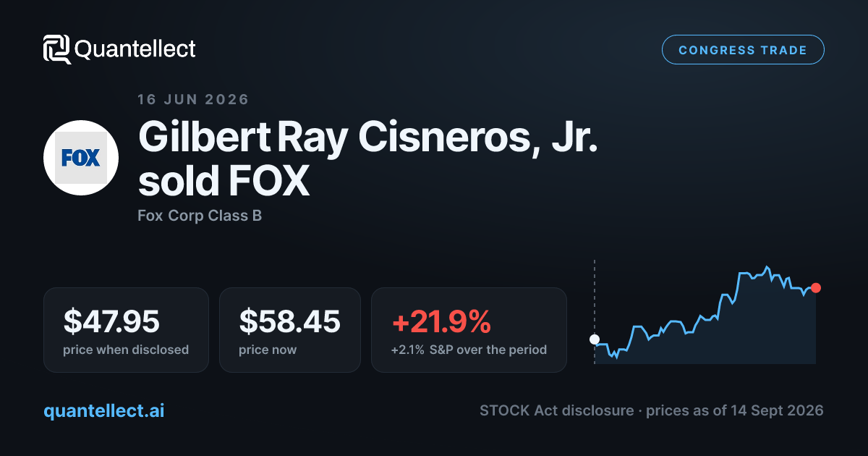Click the white start dot on chart
The height and width of the screenshot is (456, 868).
click(595, 339)
